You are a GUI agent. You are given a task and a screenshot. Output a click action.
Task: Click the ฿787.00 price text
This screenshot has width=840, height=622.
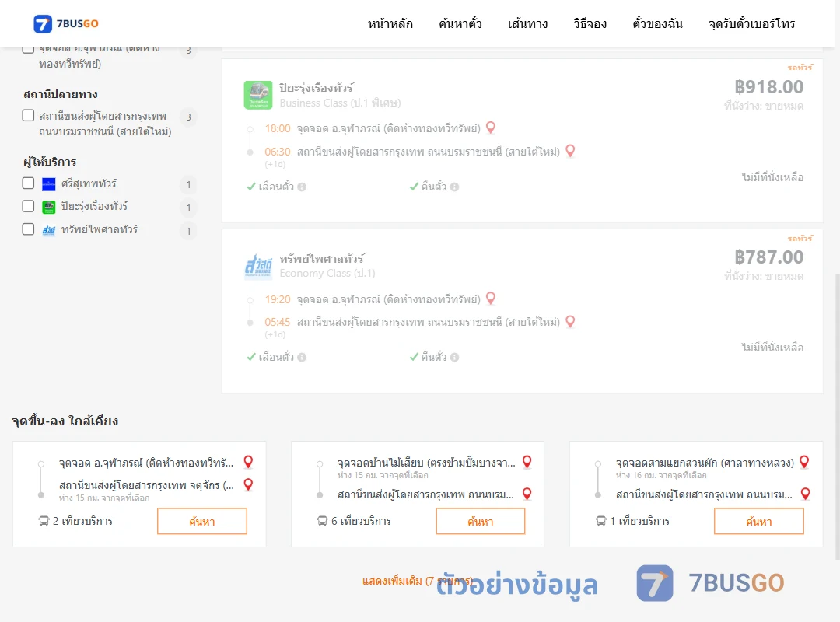[768, 257]
